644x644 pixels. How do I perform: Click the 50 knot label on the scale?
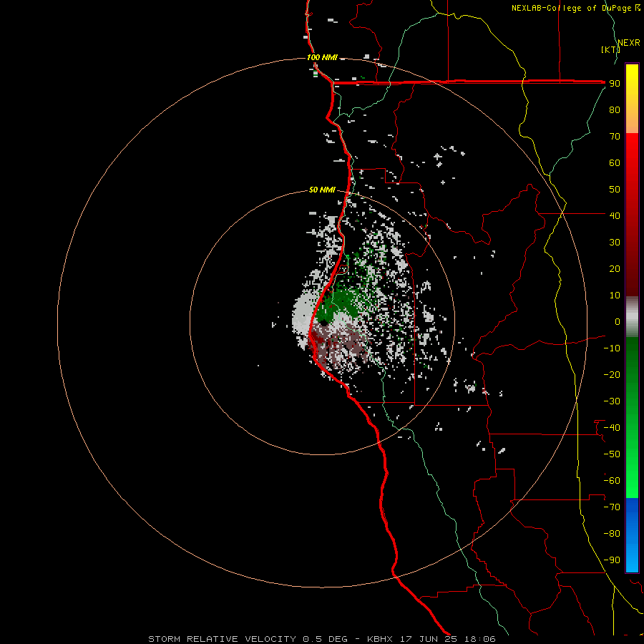[615, 190]
